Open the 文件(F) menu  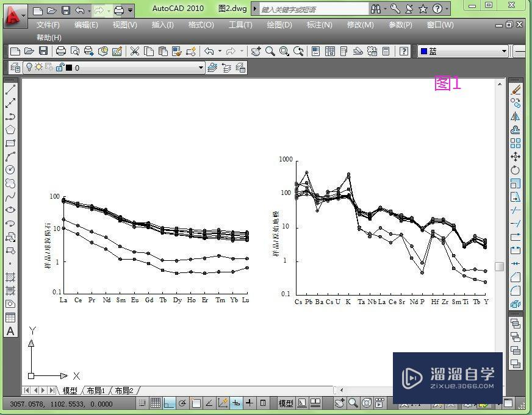[x=48, y=25]
